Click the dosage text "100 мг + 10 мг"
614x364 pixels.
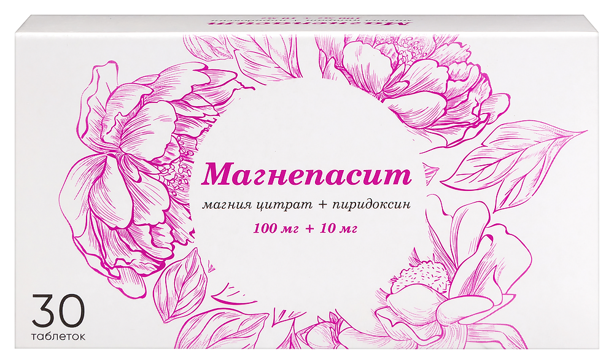tap(305, 229)
